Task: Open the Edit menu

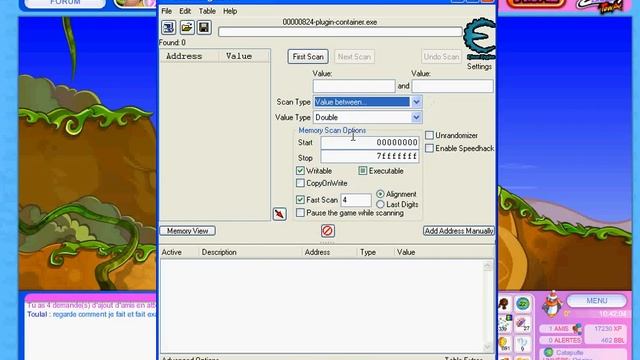Action: (185, 11)
